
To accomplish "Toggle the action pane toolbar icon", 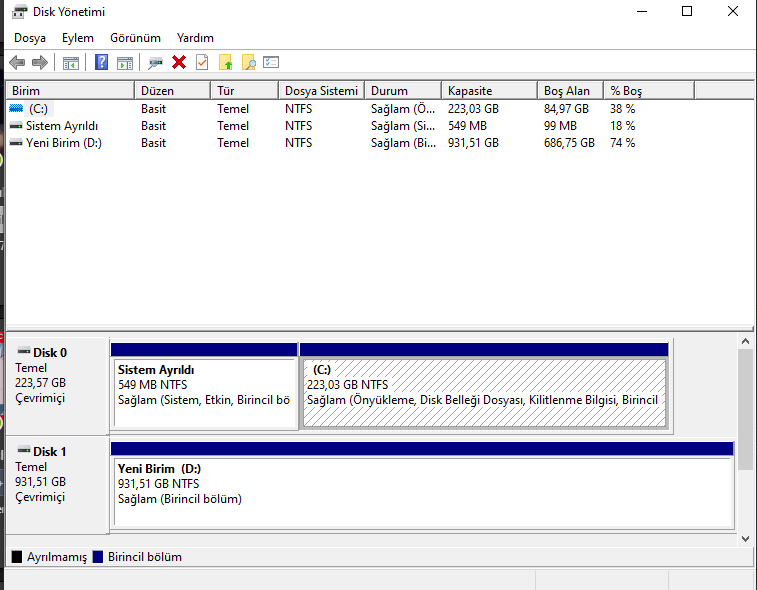I will [x=125, y=63].
